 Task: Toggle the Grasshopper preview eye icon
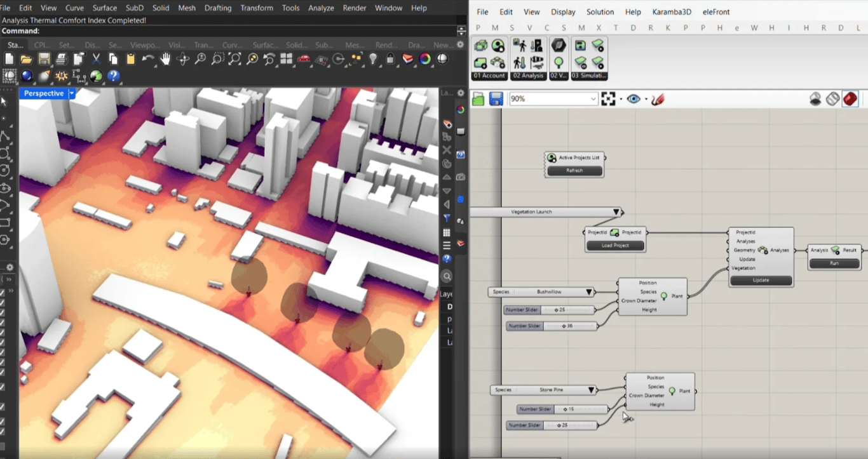tap(633, 99)
